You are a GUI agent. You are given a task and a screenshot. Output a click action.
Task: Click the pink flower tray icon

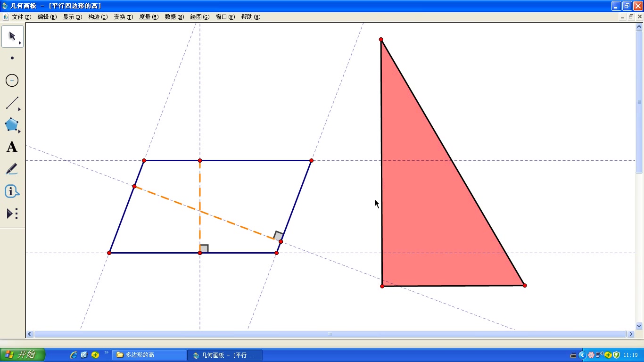click(591, 355)
